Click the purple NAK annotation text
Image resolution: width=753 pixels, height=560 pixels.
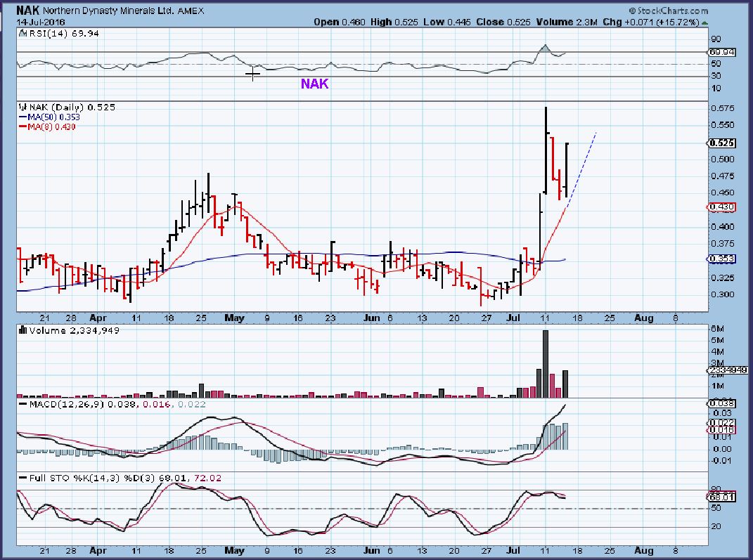pos(314,84)
